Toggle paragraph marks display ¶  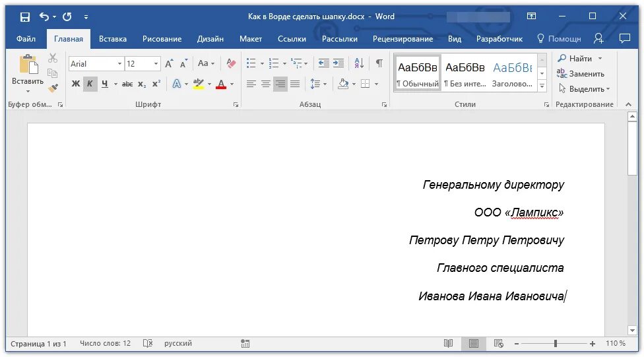(379, 63)
